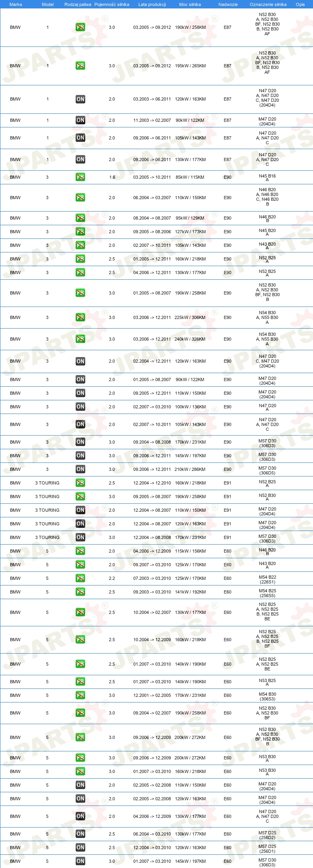Select the 85kW / 115KM power cell
313x868 pixels.
(x=190, y=177)
